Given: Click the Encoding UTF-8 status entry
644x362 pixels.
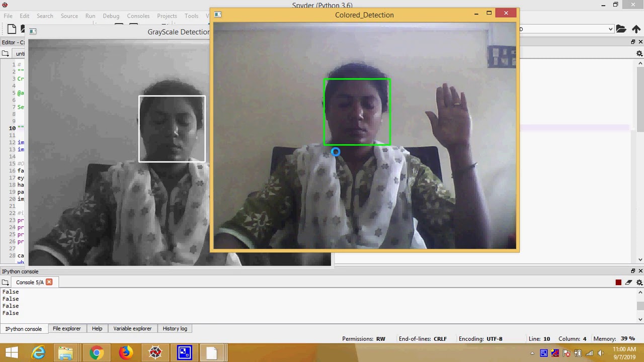Looking at the screenshot, I should pyautogui.click(x=480, y=339).
